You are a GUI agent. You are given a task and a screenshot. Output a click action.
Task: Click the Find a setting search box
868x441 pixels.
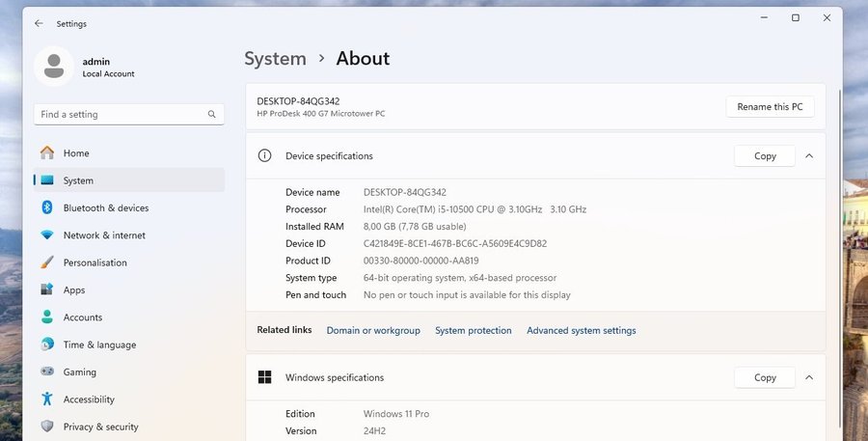coord(121,114)
